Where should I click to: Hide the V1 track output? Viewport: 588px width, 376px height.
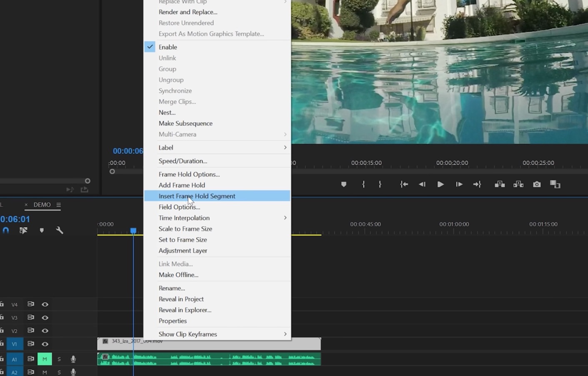[x=45, y=344]
